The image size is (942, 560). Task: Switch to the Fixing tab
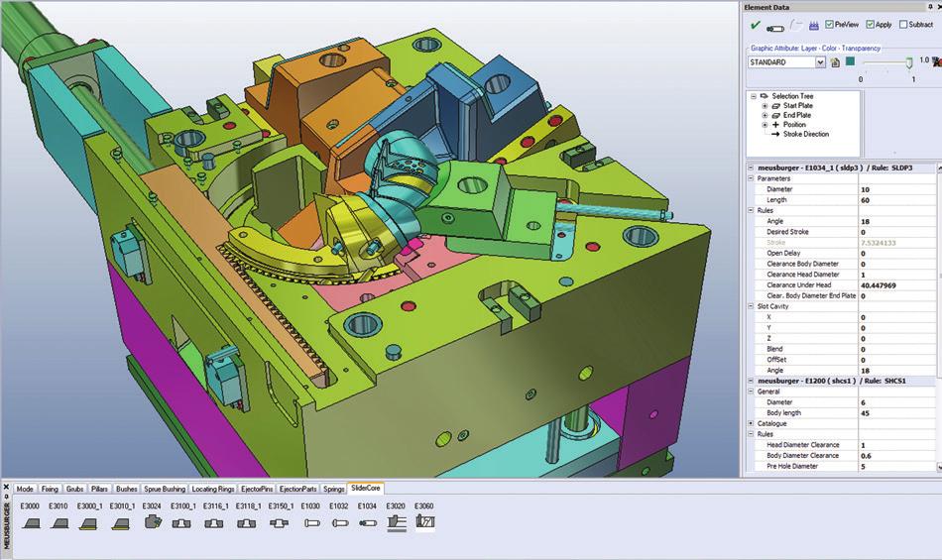click(50, 490)
